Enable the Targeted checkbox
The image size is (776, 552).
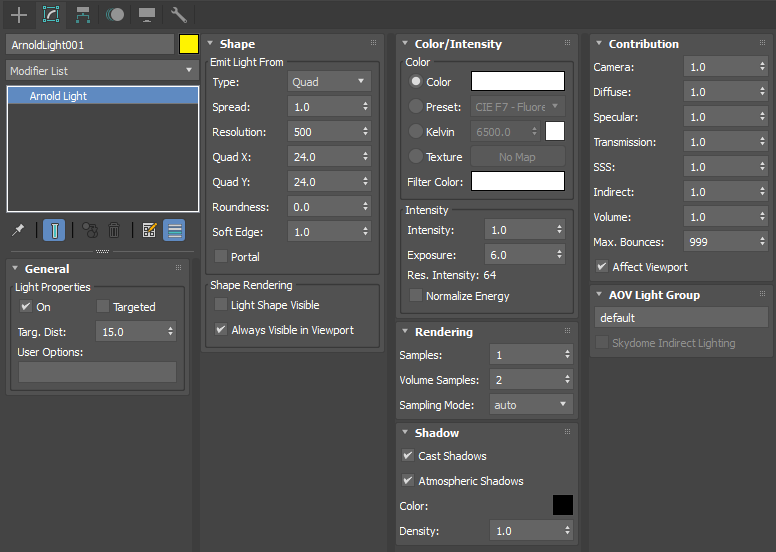click(102, 306)
